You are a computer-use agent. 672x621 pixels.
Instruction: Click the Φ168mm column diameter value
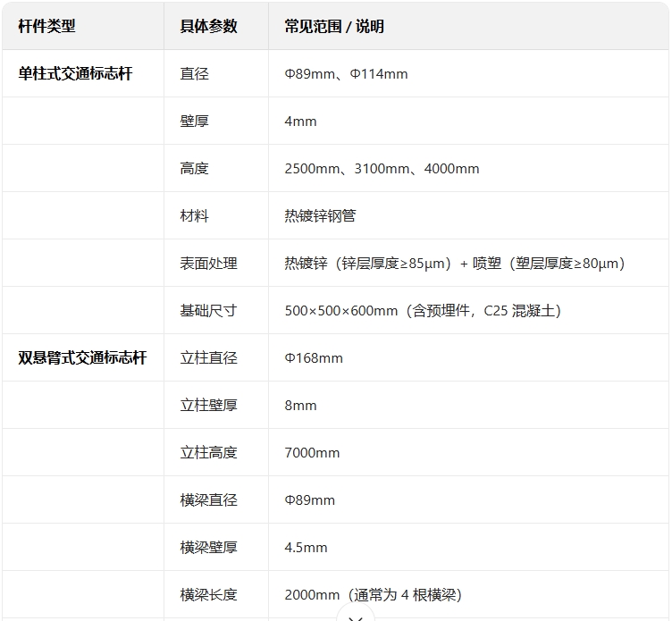pos(314,358)
